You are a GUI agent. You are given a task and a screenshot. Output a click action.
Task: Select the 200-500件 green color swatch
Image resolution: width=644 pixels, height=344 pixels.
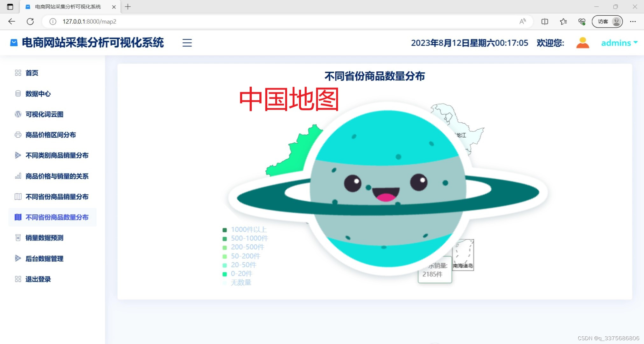coord(225,247)
